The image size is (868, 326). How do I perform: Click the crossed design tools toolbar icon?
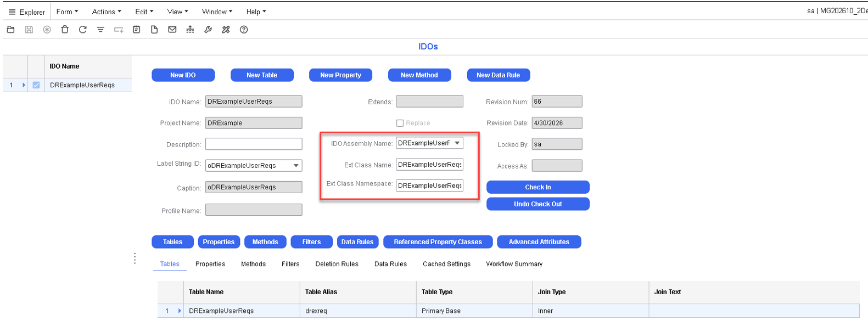pyautogui.click(x=226, y=30)
